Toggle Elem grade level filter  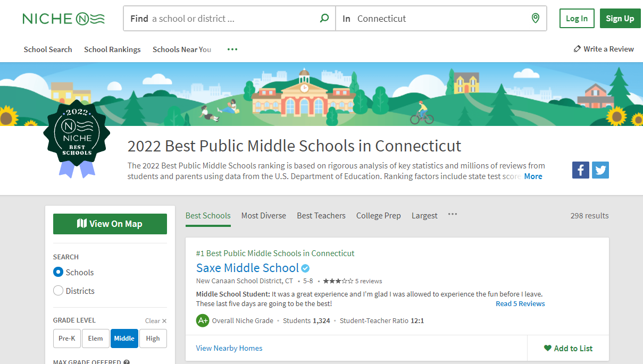96,338
